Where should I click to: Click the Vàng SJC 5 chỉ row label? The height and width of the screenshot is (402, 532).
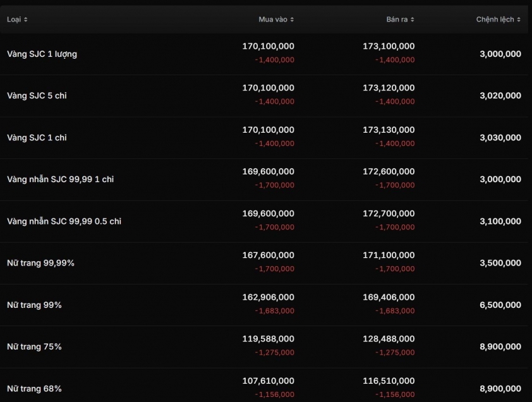[x=37, y=96]
